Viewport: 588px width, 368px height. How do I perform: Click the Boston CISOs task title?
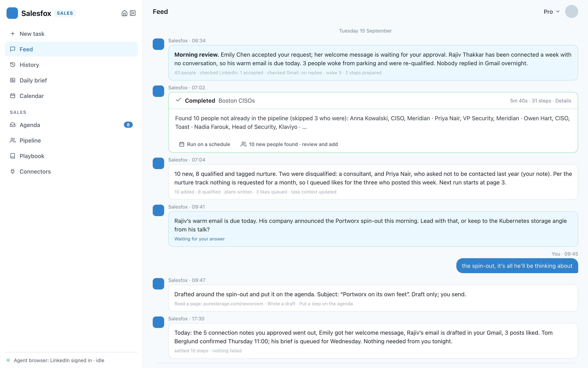(237, 101)
